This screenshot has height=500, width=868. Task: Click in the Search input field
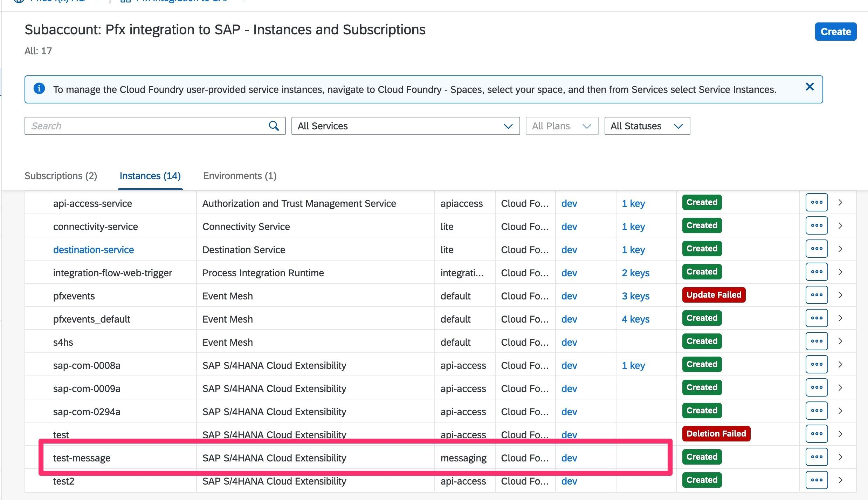(145, 126)
